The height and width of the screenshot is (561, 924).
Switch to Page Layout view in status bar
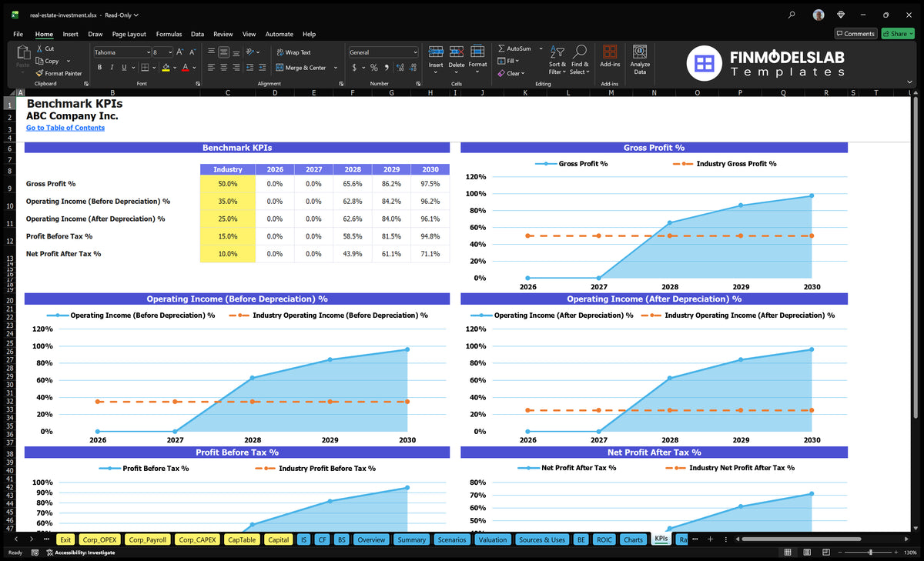tap(808, 553)
